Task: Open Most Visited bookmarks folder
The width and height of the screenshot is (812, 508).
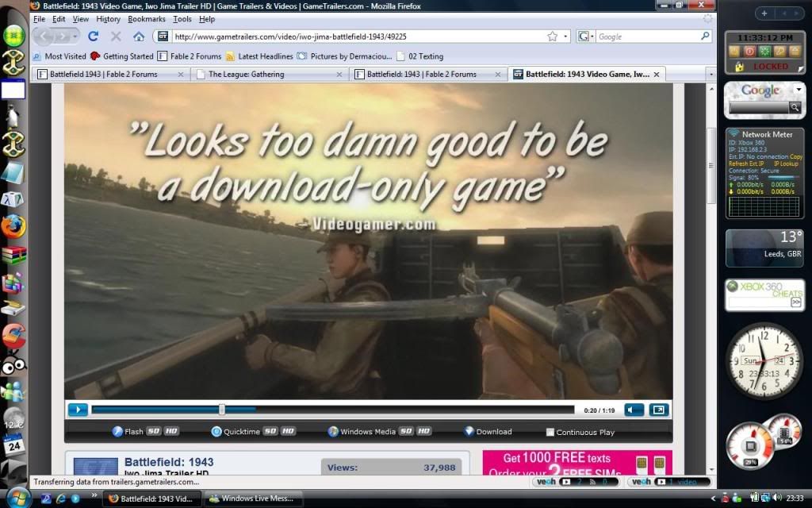Action: point(59,56)
